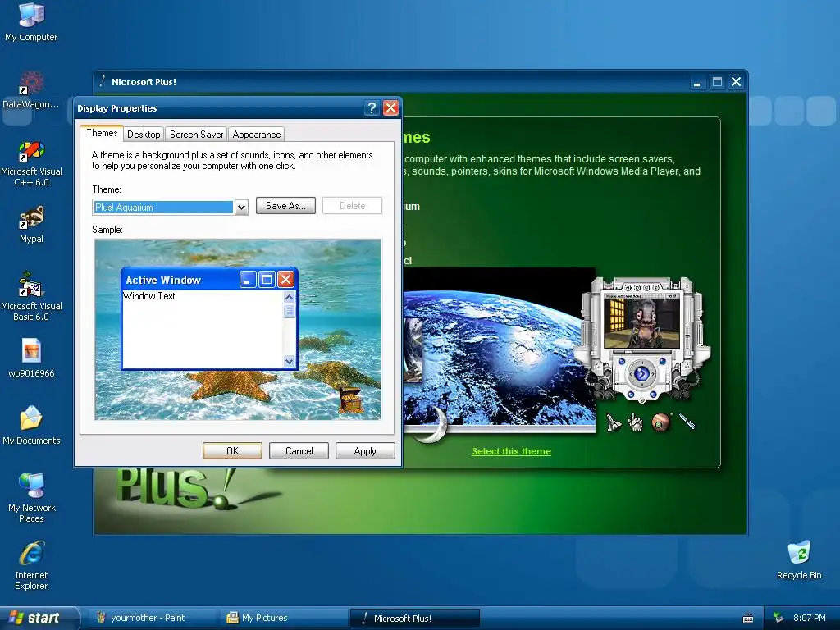This screenshot has width=840, height=630.
Task: Open the My Computer desktop icon
Action: (x=31, y=21)
